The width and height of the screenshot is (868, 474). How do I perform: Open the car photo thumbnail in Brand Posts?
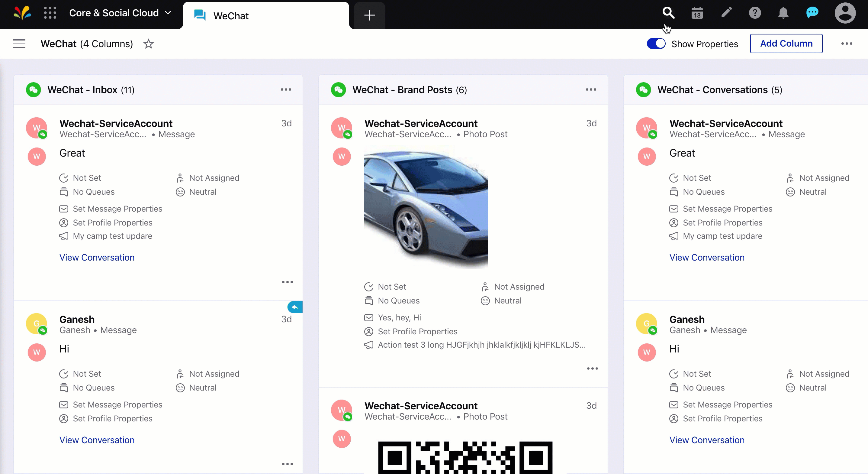coord(426,207)
